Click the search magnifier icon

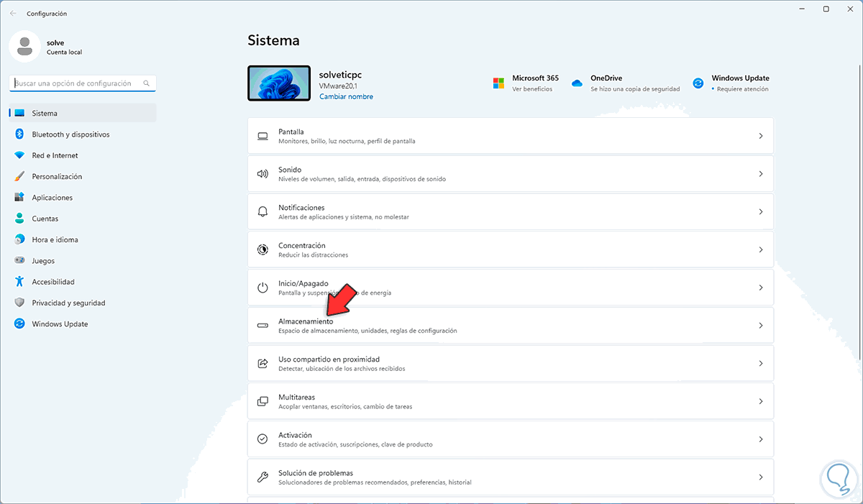tap(147, 83)
